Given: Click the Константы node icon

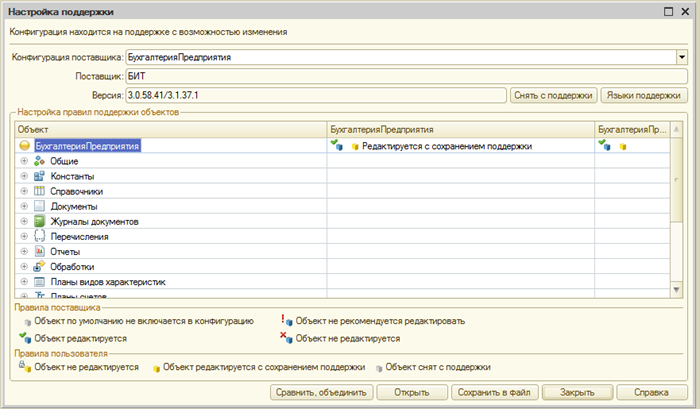Looking at the screenshot, I should click(40, 176).
